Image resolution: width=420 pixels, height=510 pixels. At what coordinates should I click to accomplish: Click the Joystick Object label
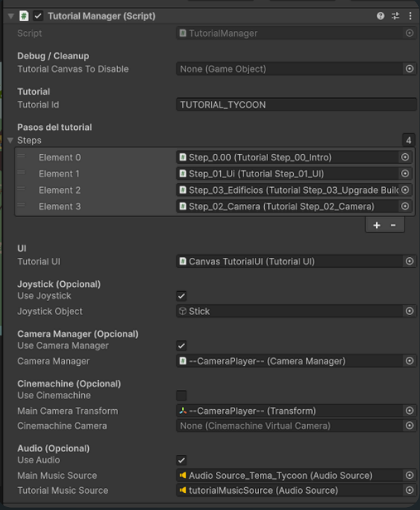[x=49, y=312]
